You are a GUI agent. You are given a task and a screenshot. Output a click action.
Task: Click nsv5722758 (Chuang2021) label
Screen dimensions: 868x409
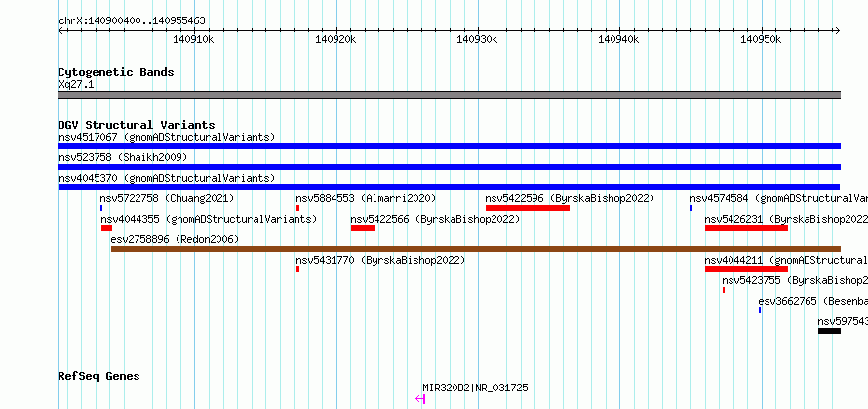[x=167, y=198]
